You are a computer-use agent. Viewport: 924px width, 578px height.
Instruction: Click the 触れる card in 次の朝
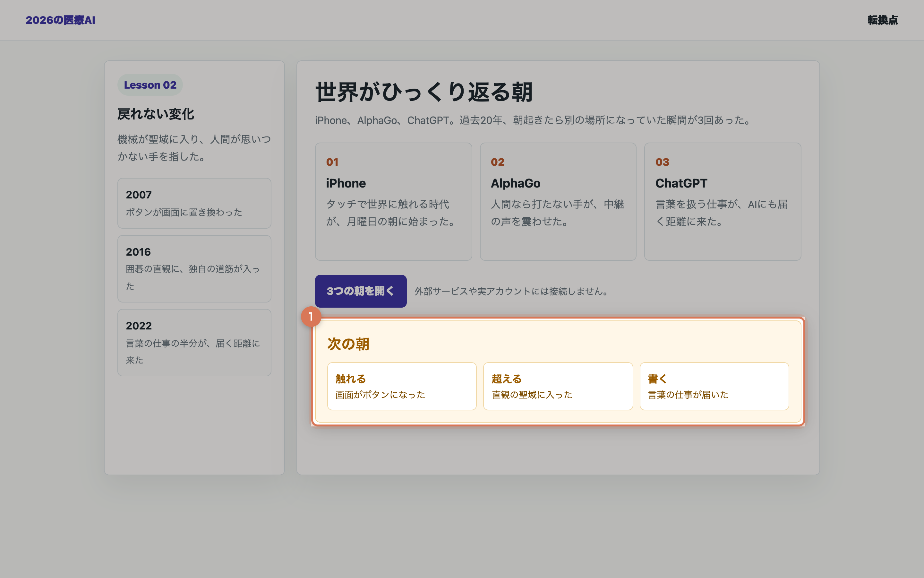[x=402, y=386]
